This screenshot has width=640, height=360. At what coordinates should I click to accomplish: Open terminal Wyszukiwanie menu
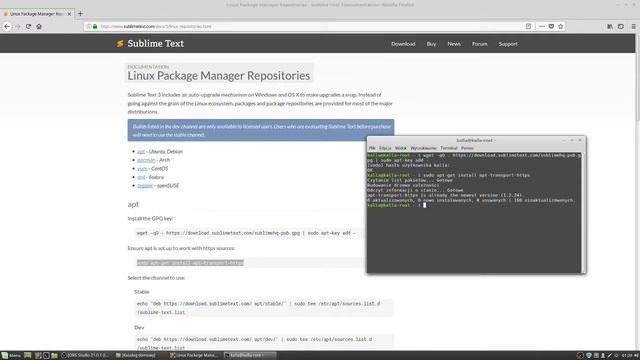point(423,148)
